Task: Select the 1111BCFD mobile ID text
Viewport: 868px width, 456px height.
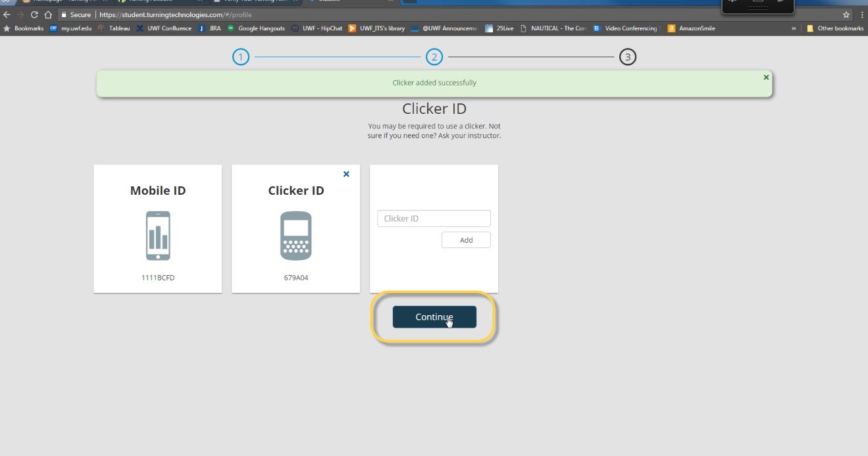Action: click(158, 278)
